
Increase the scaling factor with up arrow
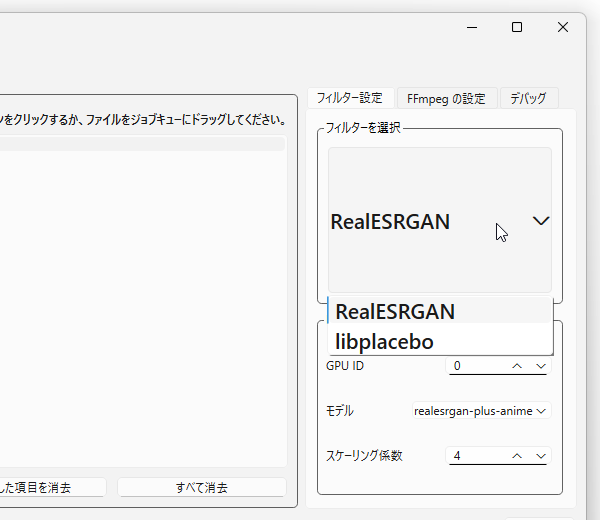(517, 456)
